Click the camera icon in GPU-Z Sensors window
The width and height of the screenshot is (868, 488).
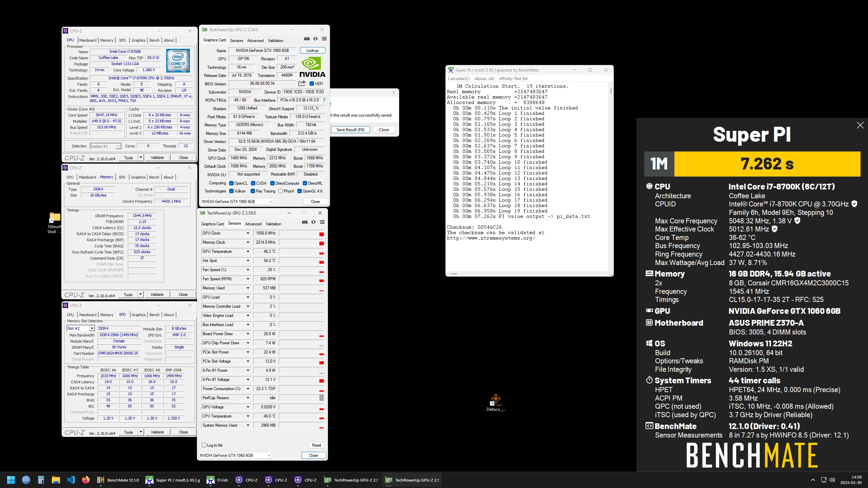point(305,222)
